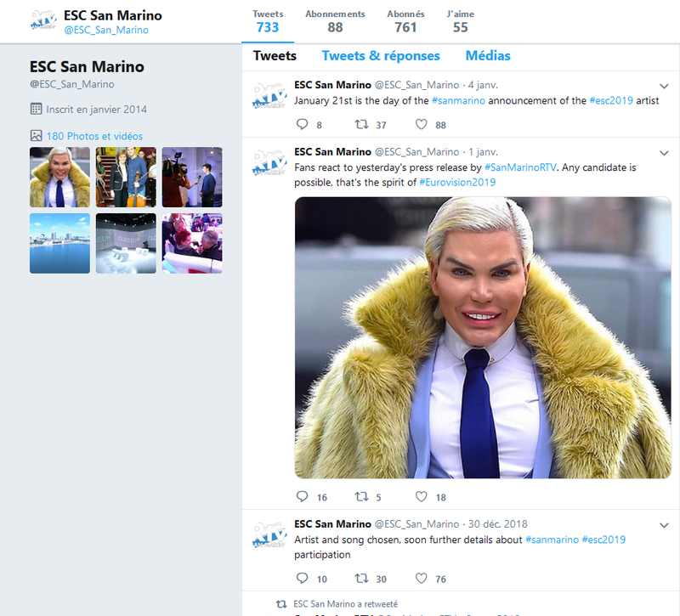Open avatar of the 30 déc. 2018 tweet
This screenshot has width=680, height=616.
(x=269, y=535)
